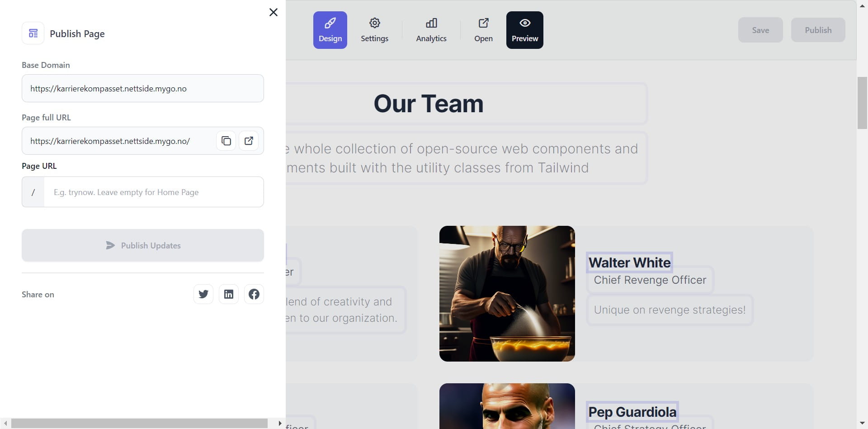The width and height of the screenshot is (868, 429).
Task: Click the 'Publish Page' panel title
Action: 77,33
